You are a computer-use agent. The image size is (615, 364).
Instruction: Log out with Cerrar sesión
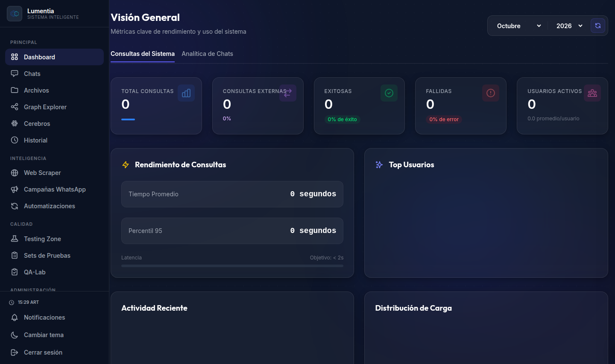[x=54, y=352]
